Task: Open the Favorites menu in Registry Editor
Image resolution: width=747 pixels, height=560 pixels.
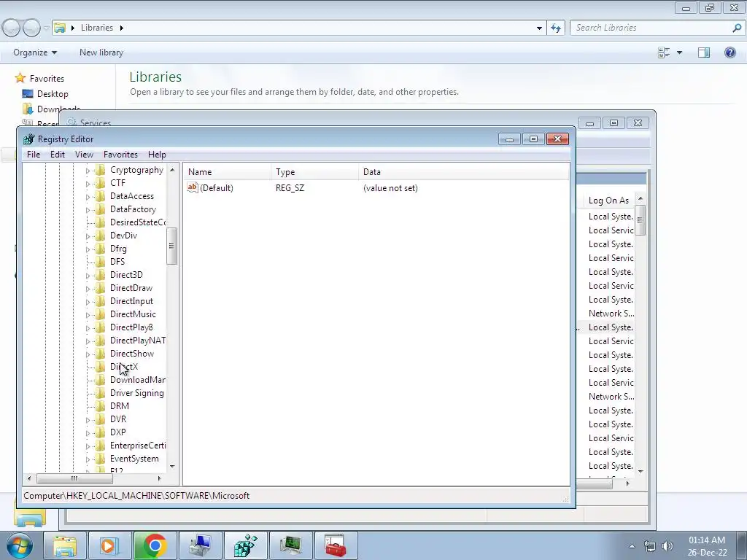Action: (120, 155)
